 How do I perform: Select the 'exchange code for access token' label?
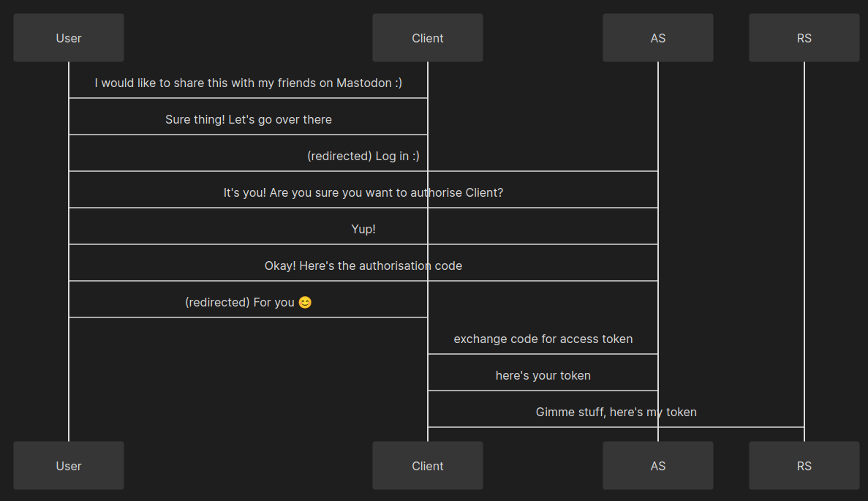(543, 339)
